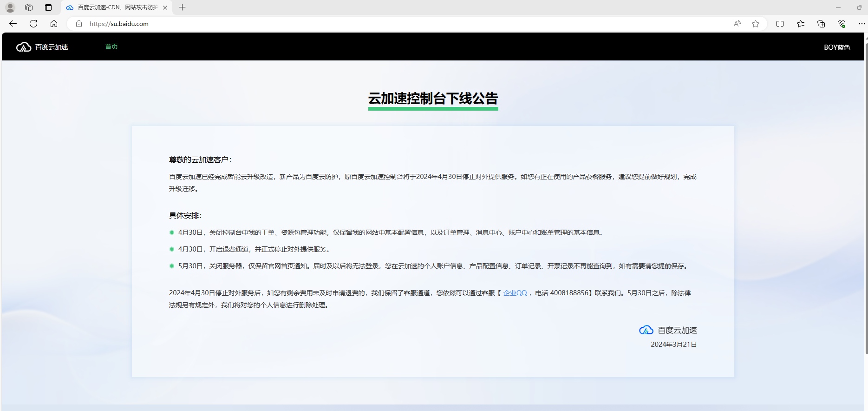This screenshot has width=868, height=411.
Task: Click the 4月30日,关闭控制台 bullet line
Action: click(x=391, y=232)
